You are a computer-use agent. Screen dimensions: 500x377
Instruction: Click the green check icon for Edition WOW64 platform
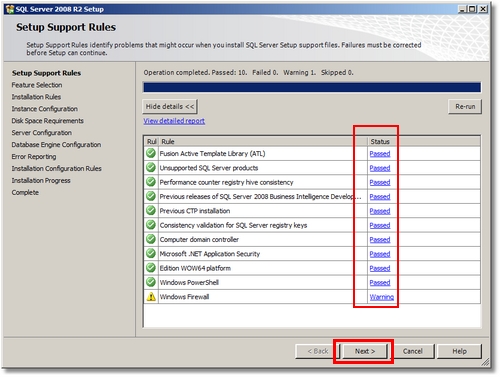click(x=151, y=268)
